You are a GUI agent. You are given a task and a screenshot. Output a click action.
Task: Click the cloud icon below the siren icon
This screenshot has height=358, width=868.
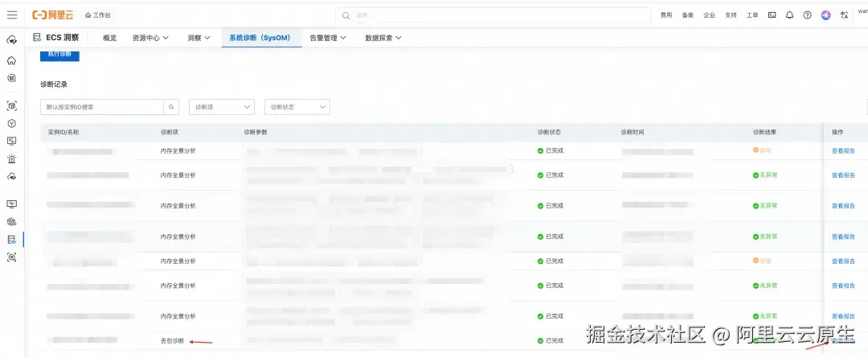pos(11,177)
